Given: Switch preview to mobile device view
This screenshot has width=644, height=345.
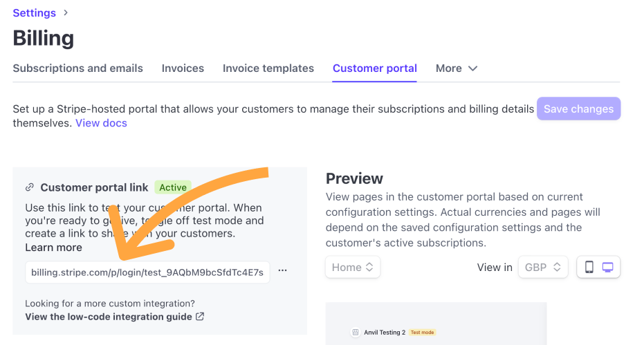Looking at the screenshot, I should (x=589, y=268).
